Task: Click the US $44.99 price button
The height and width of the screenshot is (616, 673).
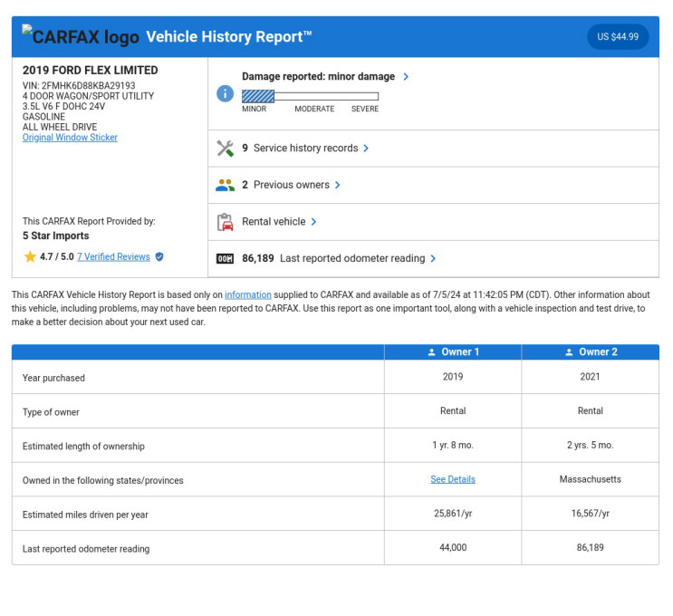Action: 618,37
